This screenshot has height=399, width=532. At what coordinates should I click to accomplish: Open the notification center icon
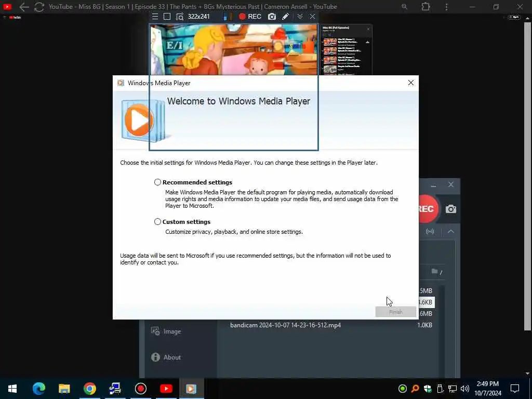pos(515,389)
